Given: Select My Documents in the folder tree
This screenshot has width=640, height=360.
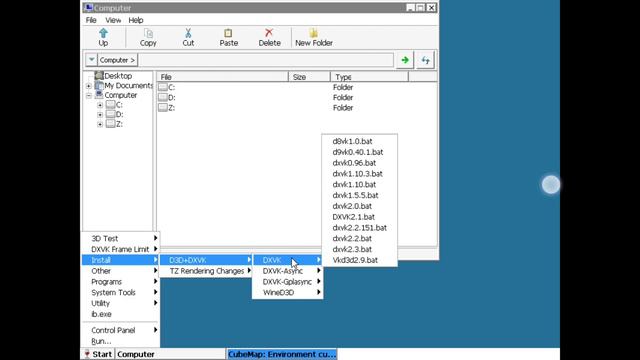Looking at the screenshot, I should tap(128, 85).
